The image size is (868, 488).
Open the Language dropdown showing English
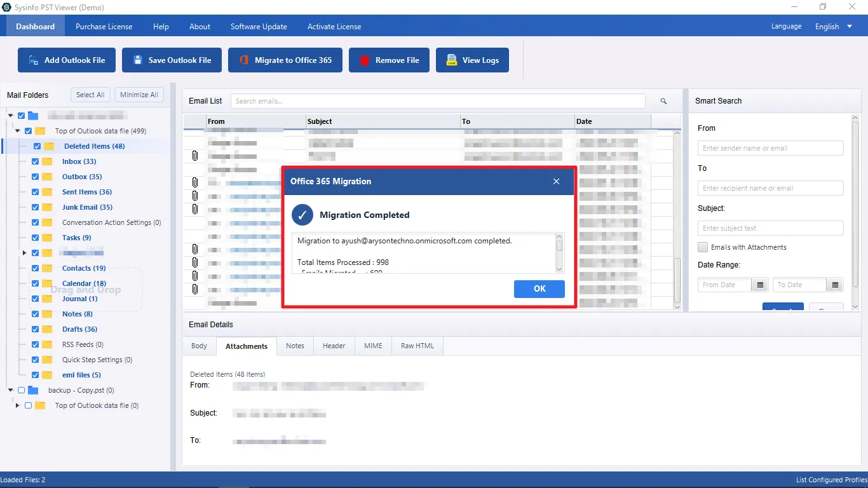tap(834, 27)
